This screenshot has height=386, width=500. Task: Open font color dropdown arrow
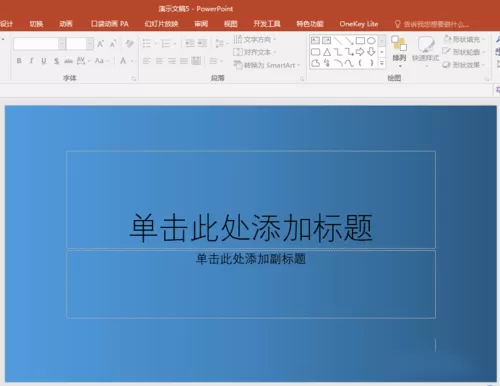[132, 61]
